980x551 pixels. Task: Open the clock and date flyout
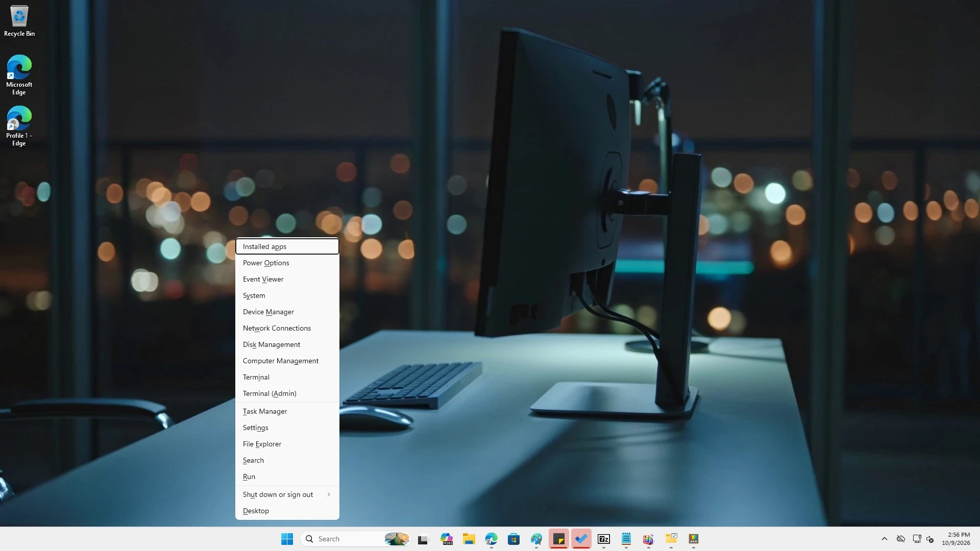click(x=956, y=539)
